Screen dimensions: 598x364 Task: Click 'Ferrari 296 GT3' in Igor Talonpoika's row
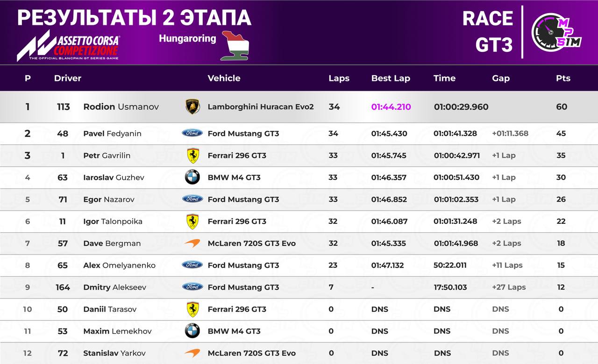pyautogui.click(x=237, y=221)
